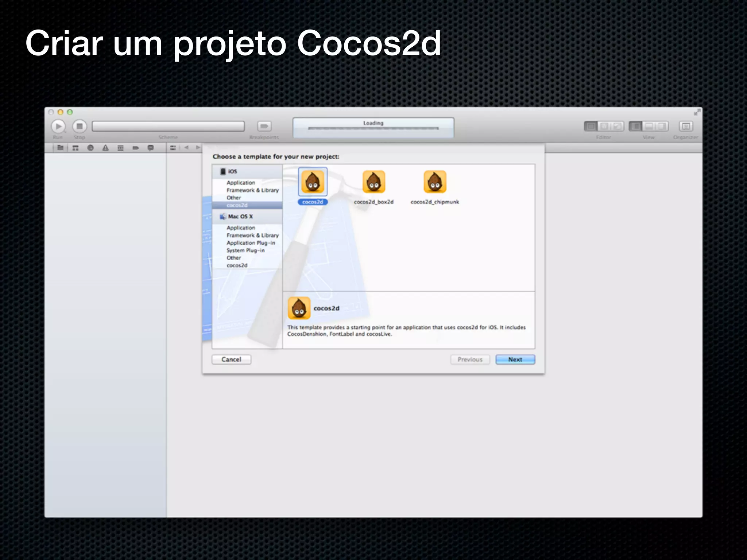Toggle the Navigator pane view button
The height and width of the screenshot is (560, 747).
pyautogui.click(x=635, y=126)
